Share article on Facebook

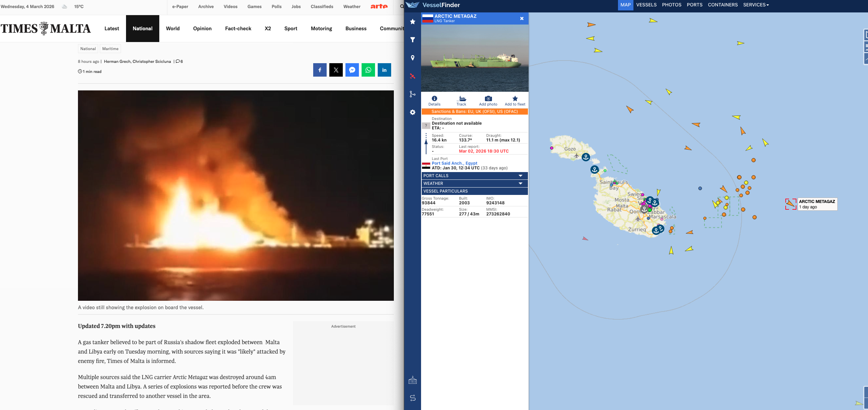click(320, 70)
